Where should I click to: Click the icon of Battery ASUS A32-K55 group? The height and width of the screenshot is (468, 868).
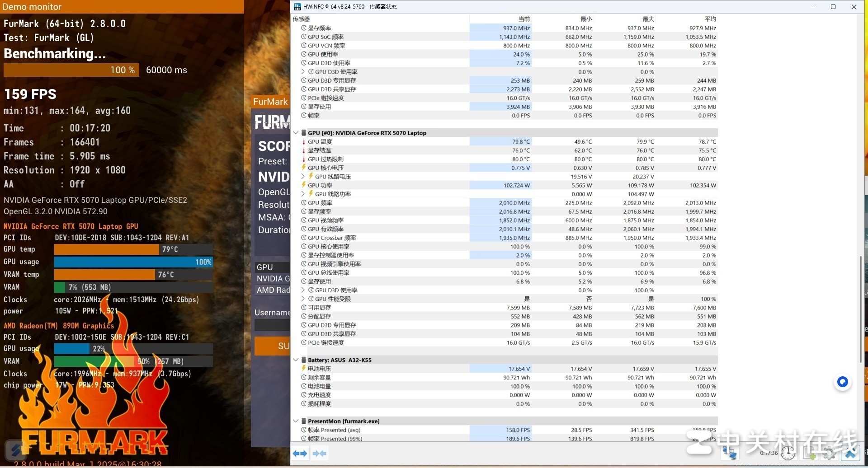pyautogui.click(x=304, y=360)
